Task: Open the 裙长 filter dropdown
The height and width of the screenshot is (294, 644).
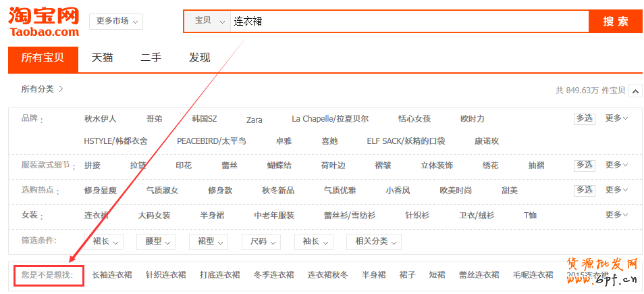Action: [x=106, y=241]
